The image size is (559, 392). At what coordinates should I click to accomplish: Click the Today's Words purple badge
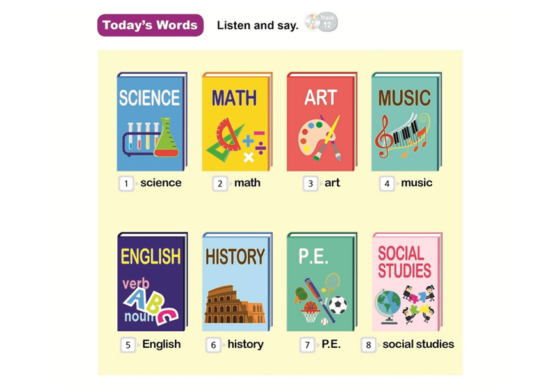(x=150, y=25)
